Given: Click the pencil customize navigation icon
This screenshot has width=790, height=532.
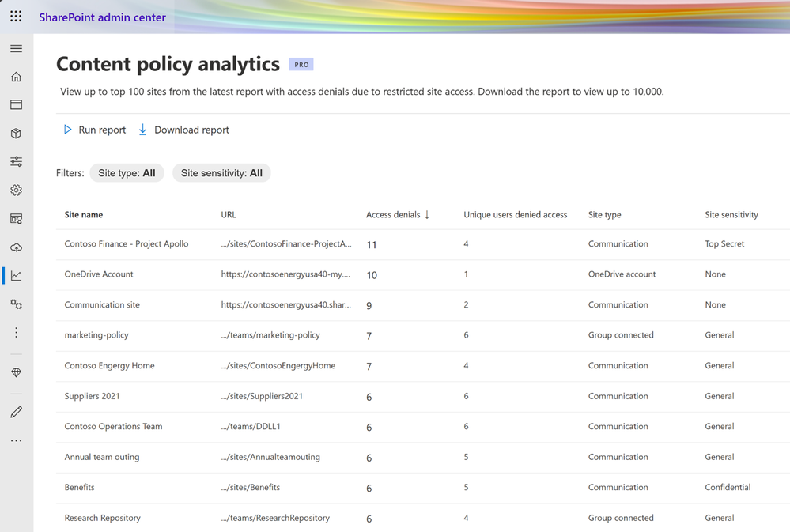Looking at the screenshot, I should click(x=16, y=412).
